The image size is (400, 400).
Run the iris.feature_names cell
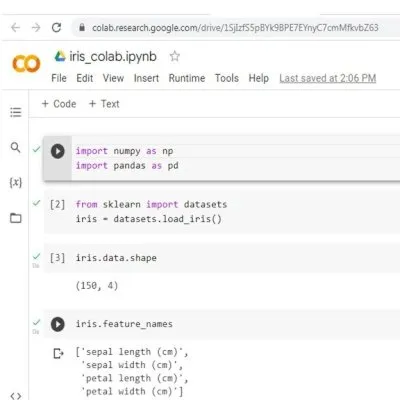[58, 324]
